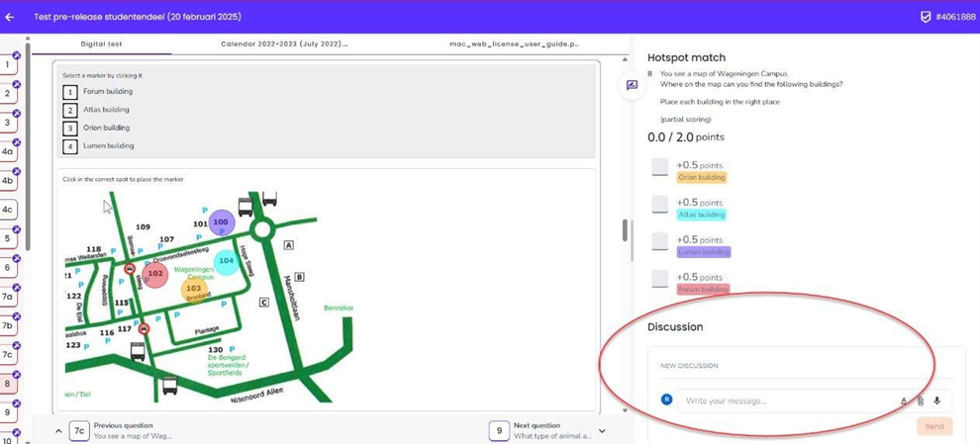Click the purple 100 hotspot on the map
This screenshot has height=444, width=980.
coord(221,222)
